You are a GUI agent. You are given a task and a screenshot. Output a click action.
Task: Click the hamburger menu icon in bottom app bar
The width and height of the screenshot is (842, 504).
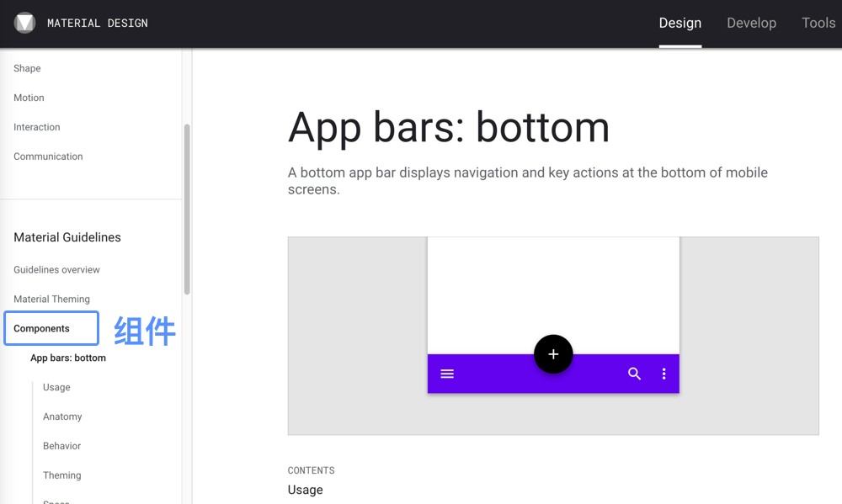pyautogui.click(x=447, y=374)
